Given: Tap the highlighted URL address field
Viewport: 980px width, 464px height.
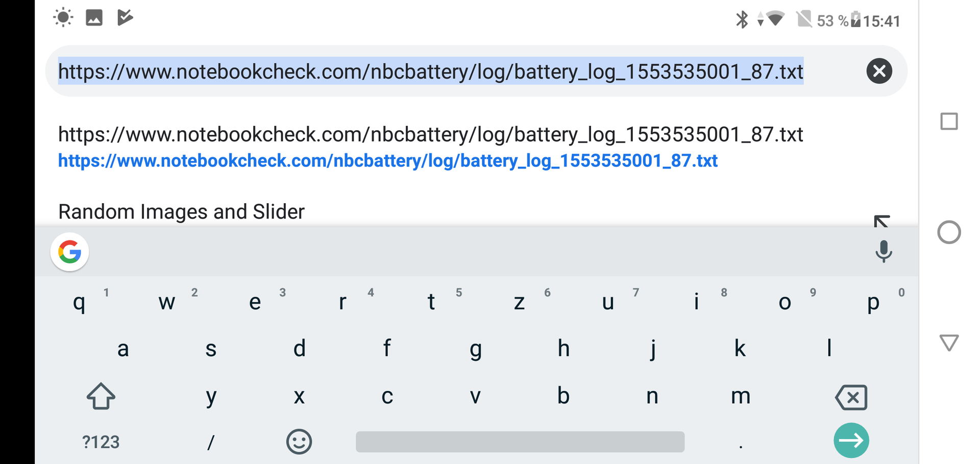Looking at the screenshot, I should (430, 71).
